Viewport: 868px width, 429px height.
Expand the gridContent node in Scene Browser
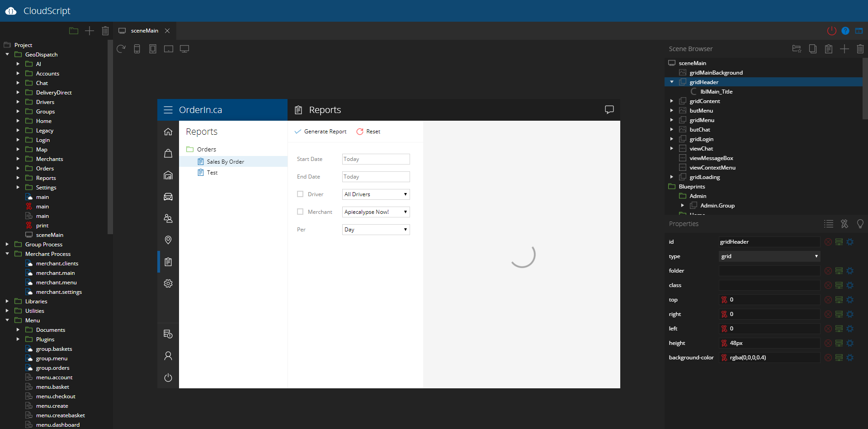672,101
